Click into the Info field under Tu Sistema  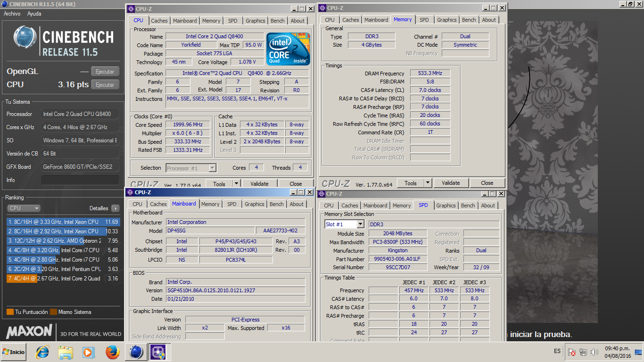click(80, 180)
